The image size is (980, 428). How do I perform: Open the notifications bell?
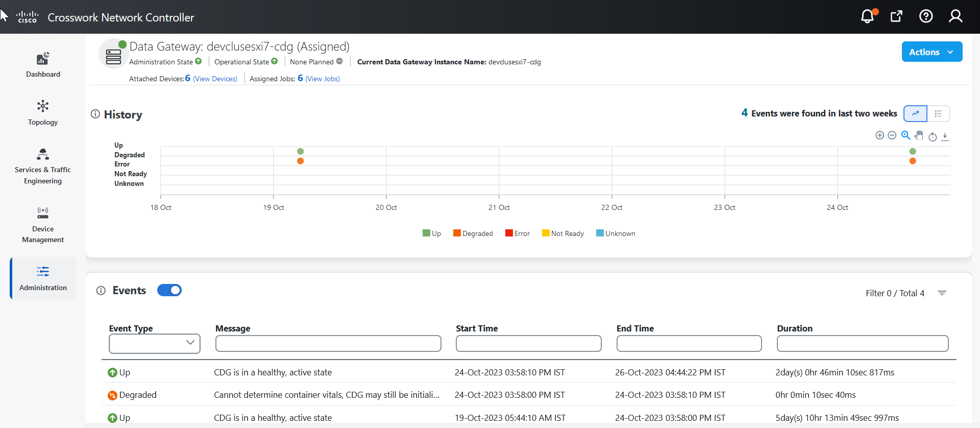pyautogui.click(x=868, y=16)
